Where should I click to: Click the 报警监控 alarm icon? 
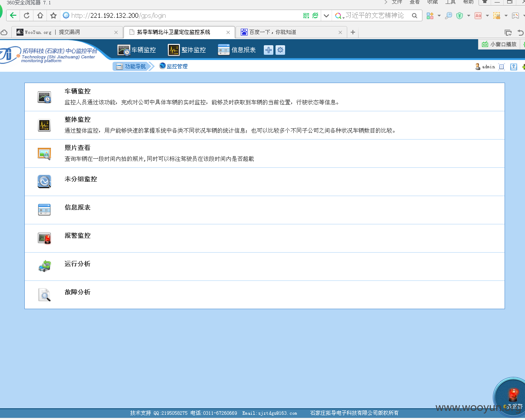(44, 238)
